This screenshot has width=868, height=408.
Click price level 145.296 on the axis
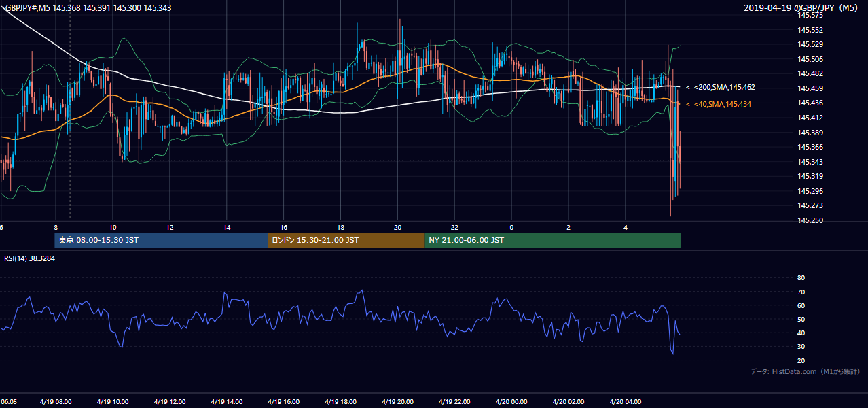(810, 191)
